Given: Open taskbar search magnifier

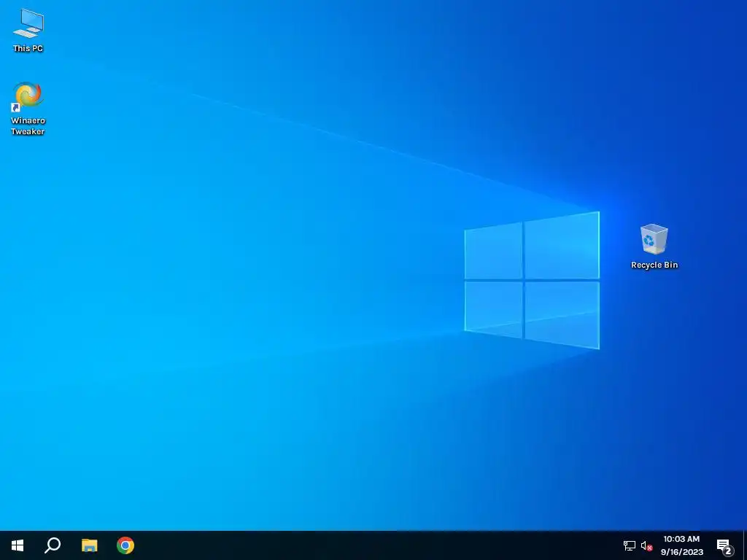Looking at the screenshot, I should coord(53,545).
